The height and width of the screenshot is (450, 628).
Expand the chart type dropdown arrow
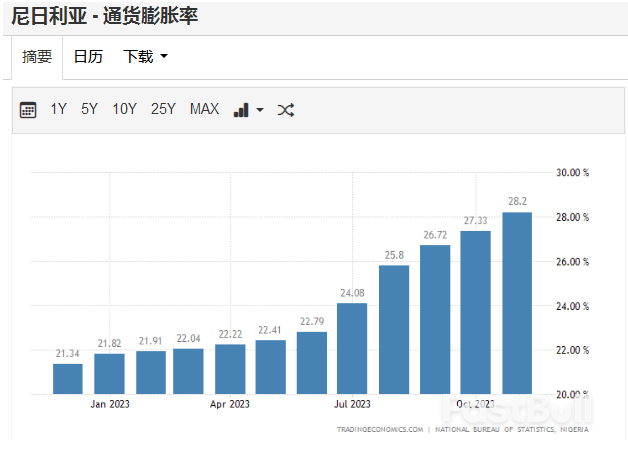[260, 110]
